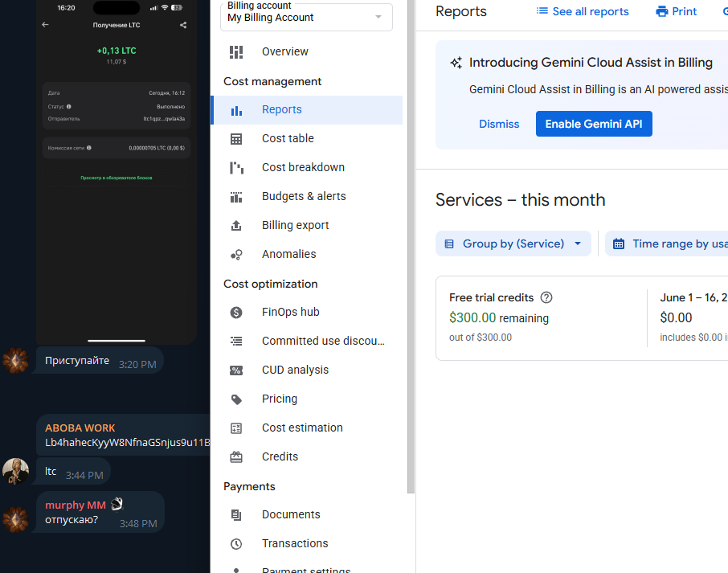Tap the share icon in phone screenshot
The height and width of the screenshot is (573, 728).
pos(183,25)
